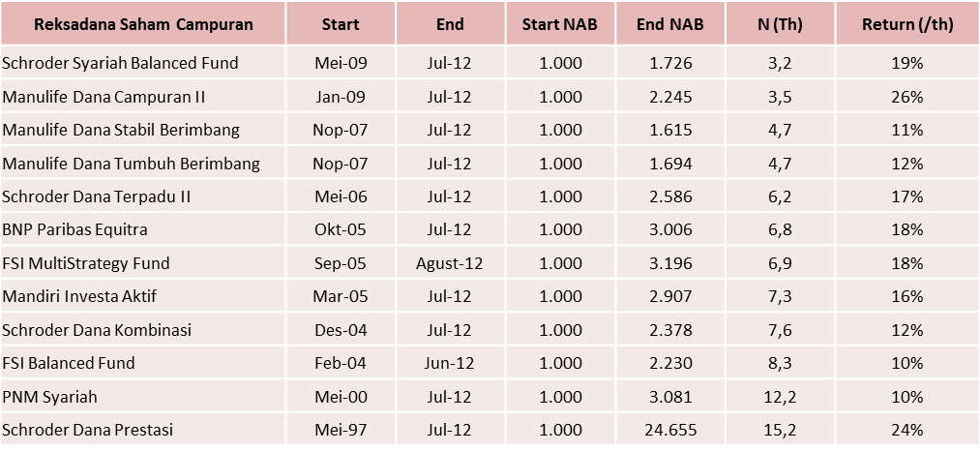Select the Start NAB column header
Screen dimensions: 980x452
point(559,24)
